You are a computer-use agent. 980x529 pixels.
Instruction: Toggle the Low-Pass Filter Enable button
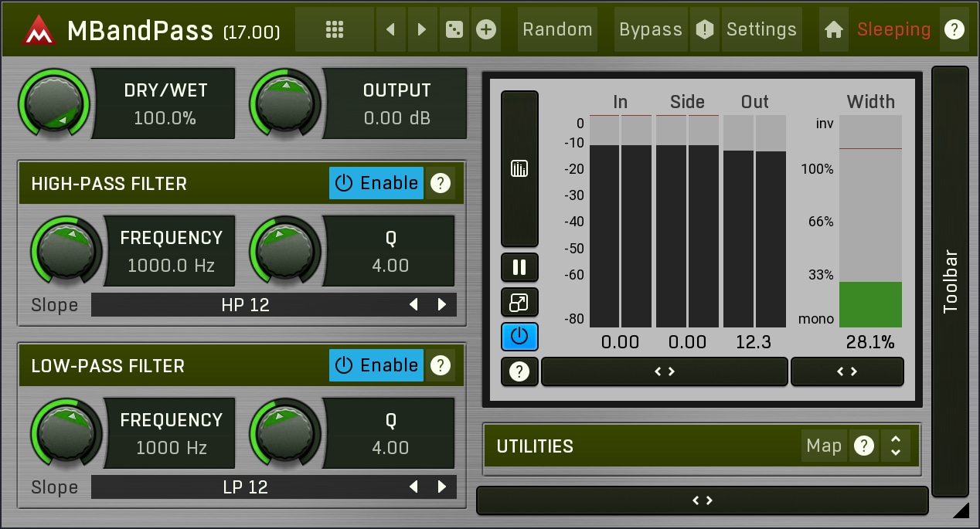376,365
